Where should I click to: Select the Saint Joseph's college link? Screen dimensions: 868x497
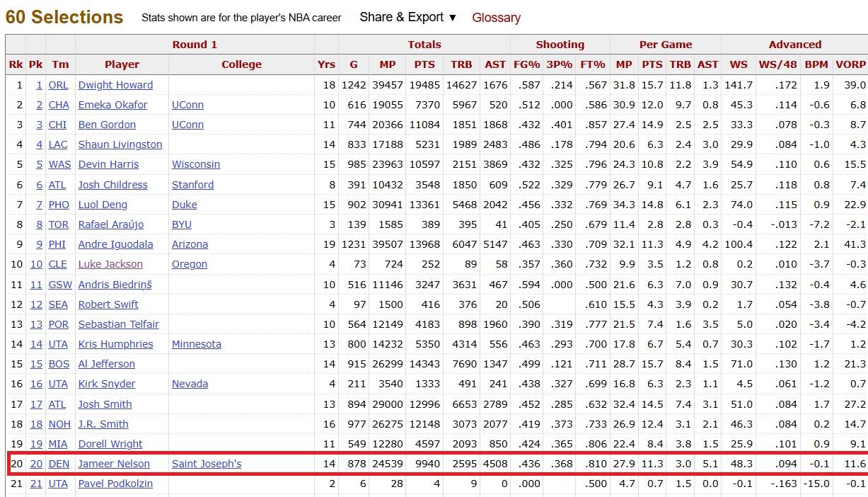(207, 464)
